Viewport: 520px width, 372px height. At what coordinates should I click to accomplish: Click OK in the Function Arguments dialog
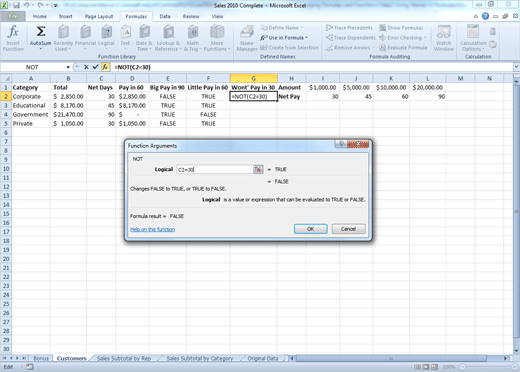(x=310, y=229)
